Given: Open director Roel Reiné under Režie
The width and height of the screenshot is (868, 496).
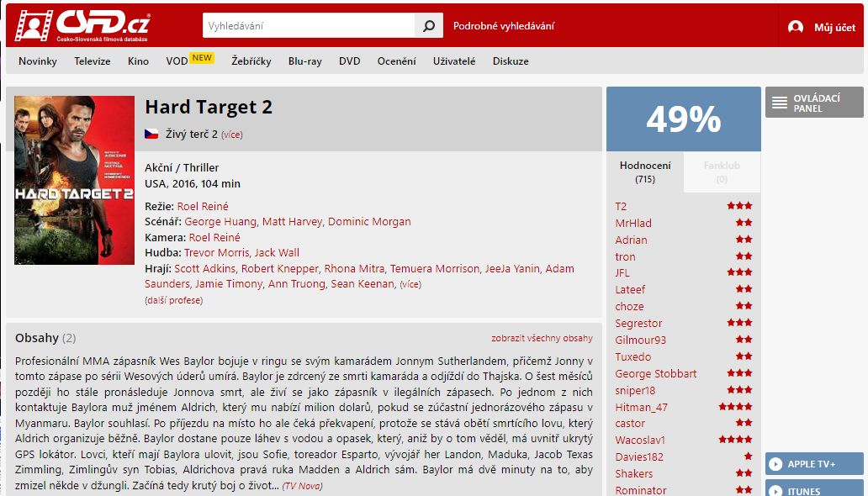Looking at the screenshot, I should tap(203, 206).
